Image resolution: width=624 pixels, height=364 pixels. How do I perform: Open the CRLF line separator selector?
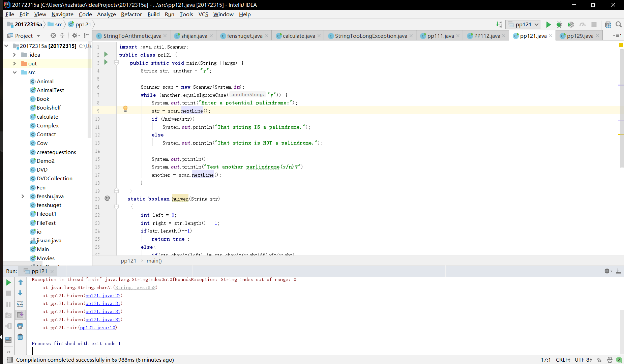563,360
